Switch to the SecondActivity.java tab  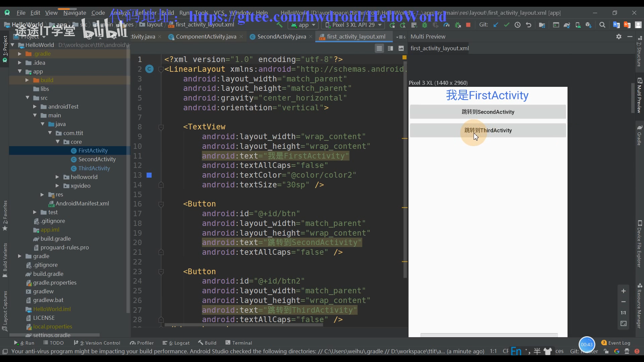tap(281, 37)
